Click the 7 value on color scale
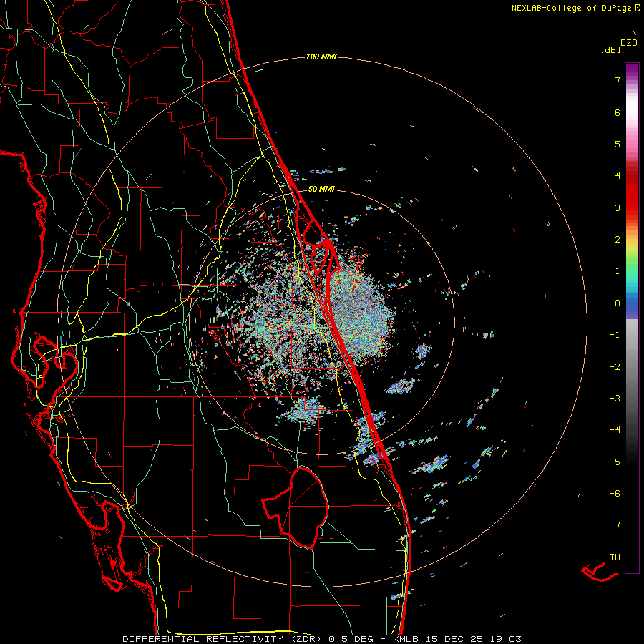Screen dimensions: 644x644 [x=618, y=80]
